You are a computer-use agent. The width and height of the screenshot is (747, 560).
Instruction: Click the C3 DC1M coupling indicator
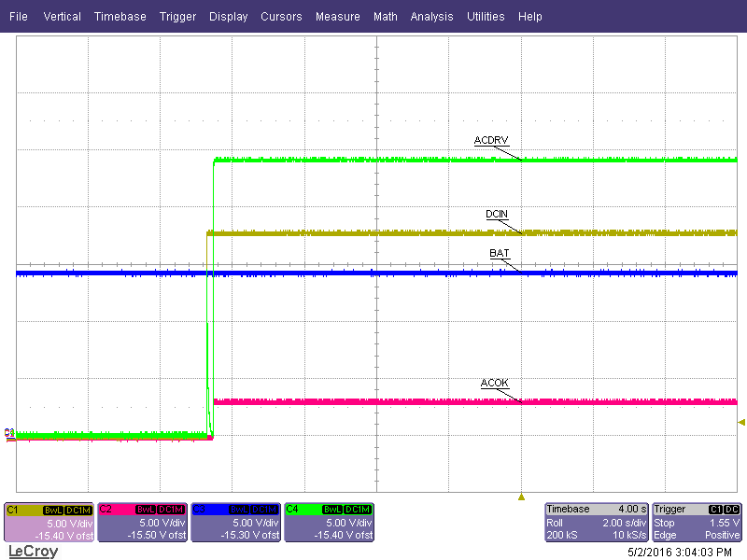pyautogui.click(x=264, y=510)
